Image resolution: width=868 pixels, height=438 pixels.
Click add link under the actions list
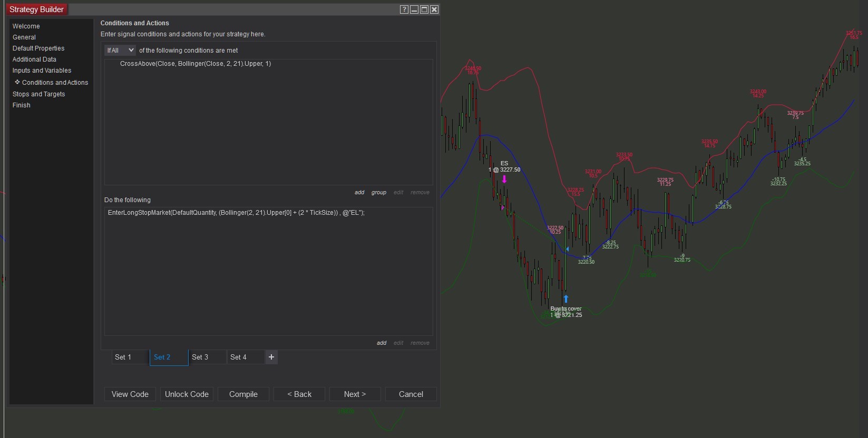click(382, 343)
